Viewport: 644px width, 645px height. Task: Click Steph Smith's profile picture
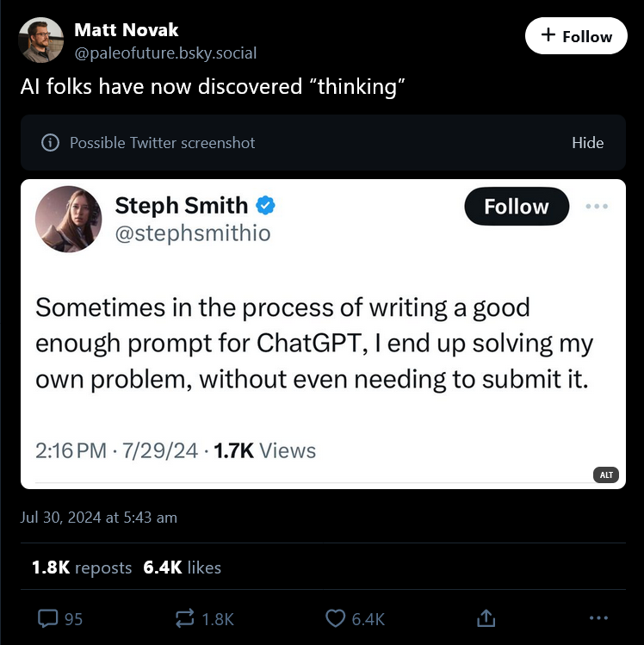(x=69, y=219)
